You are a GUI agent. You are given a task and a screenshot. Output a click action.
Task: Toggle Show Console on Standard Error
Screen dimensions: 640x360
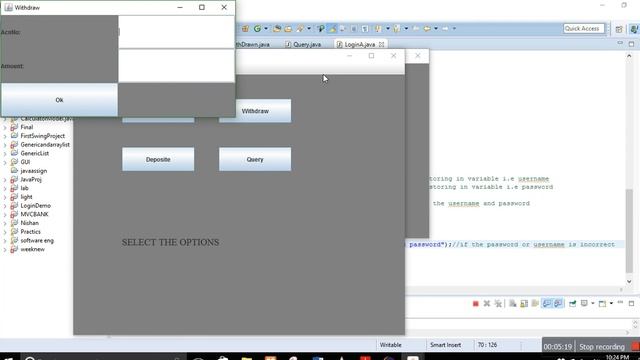558,304
